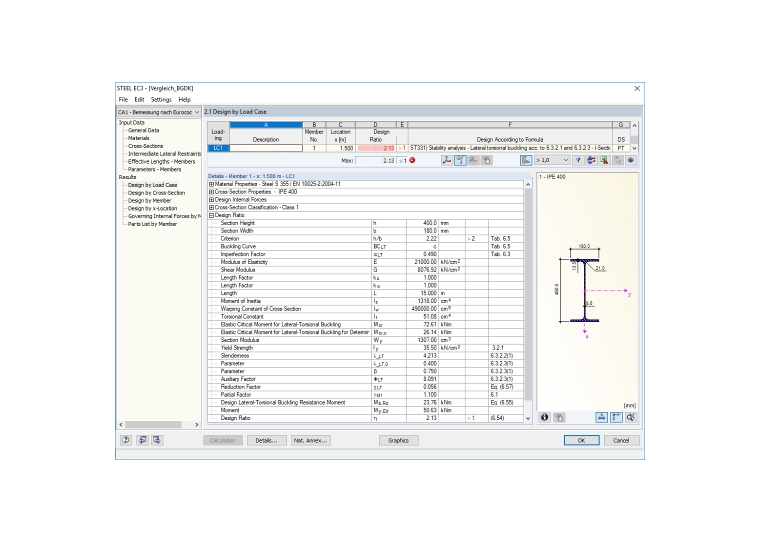Toggle cross-section principal axes display icon

[616, 417]
